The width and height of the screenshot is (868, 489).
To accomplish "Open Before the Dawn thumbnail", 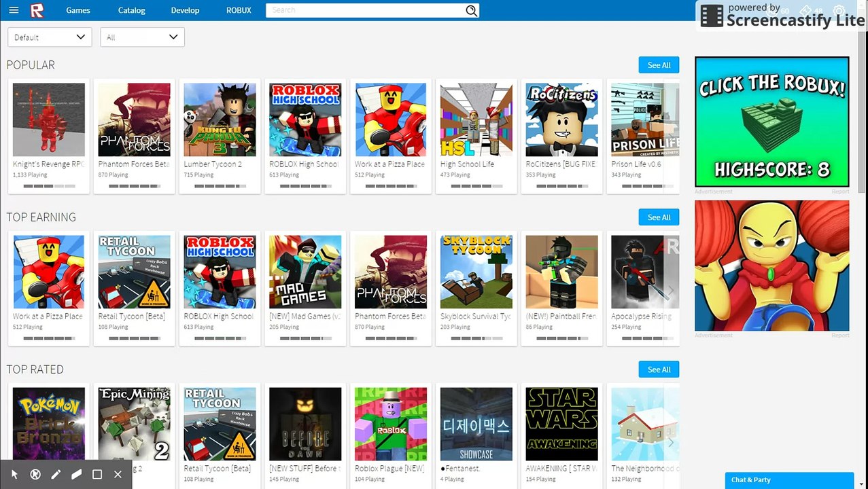I will [305, 424].
